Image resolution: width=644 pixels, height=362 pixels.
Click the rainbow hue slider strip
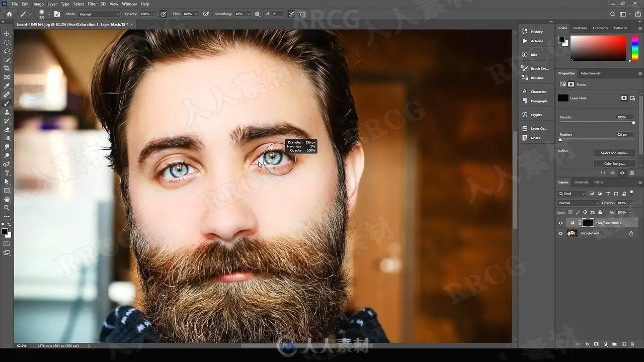pyautogui.click(x=635, y=48)
